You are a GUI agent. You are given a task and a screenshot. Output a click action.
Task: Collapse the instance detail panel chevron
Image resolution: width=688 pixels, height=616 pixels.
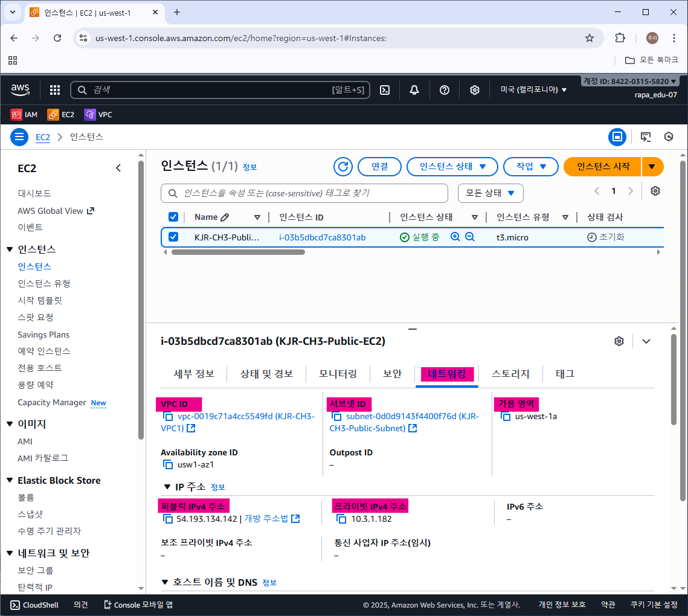click(x=646, y=341)
